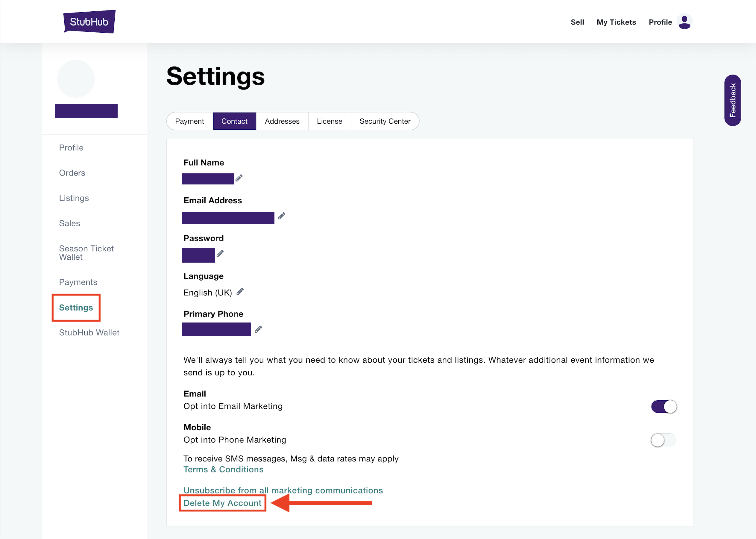Click the sidebar profile picture placeholder
This screenshot has width=756, height=539.
tap(76, 79)
